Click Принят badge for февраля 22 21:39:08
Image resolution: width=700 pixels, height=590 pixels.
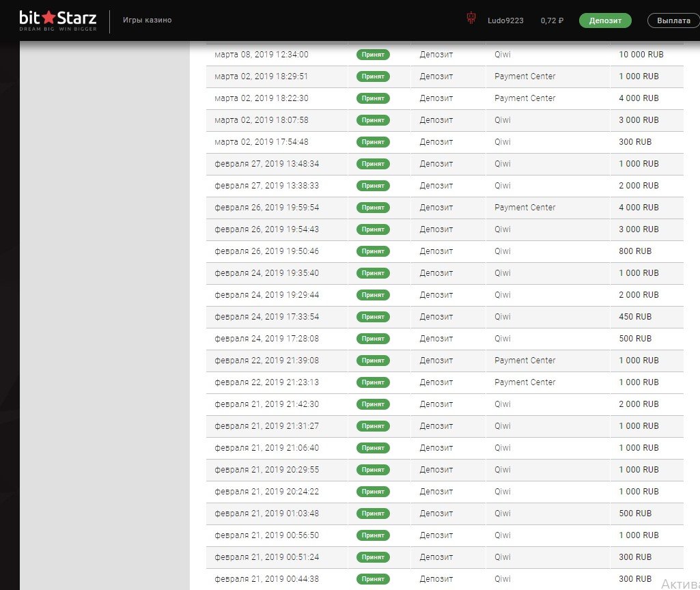point(373,361)
